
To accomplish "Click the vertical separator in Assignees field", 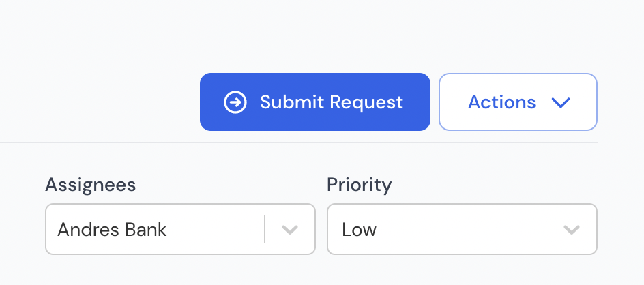I will point(265,229).
